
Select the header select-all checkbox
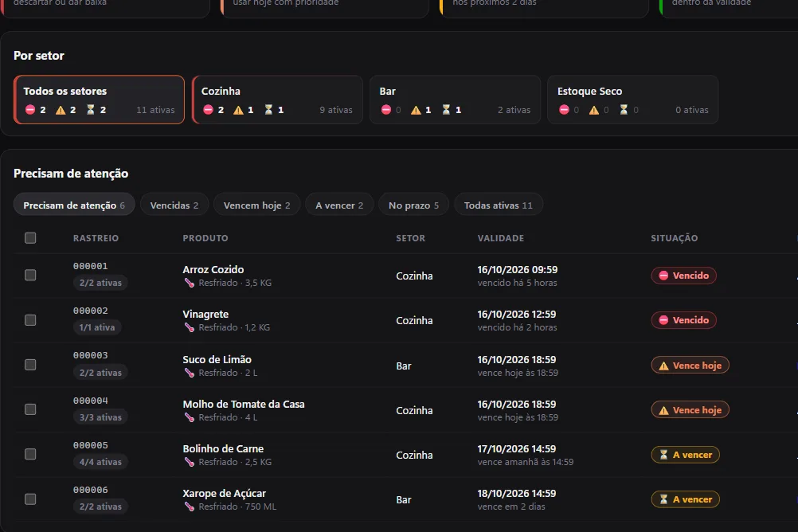pos(30,238)
